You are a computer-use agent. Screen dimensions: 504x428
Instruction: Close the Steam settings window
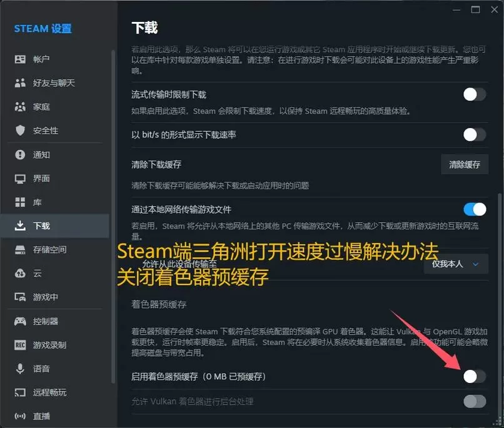pyautogui.click(x=495, y=9)
